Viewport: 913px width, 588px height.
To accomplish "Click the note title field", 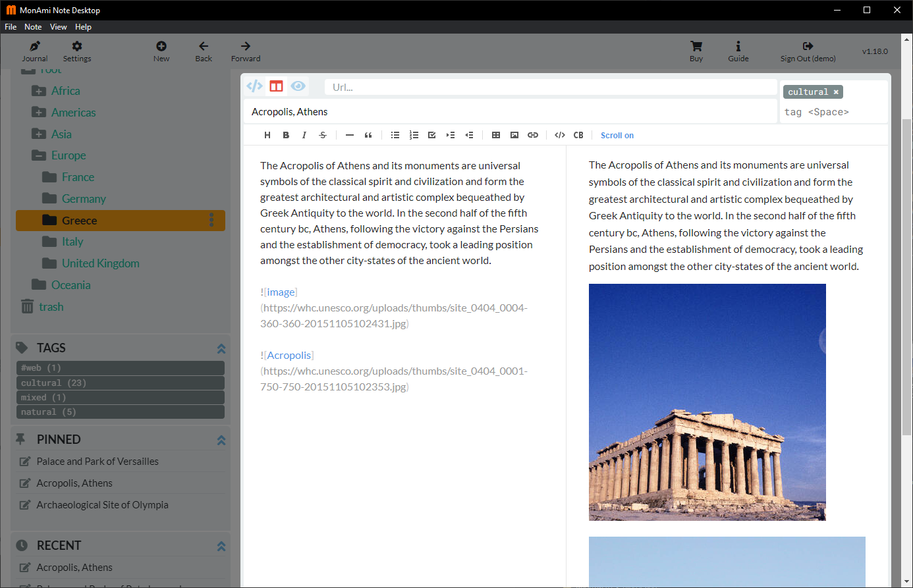I will pos(511,111).
